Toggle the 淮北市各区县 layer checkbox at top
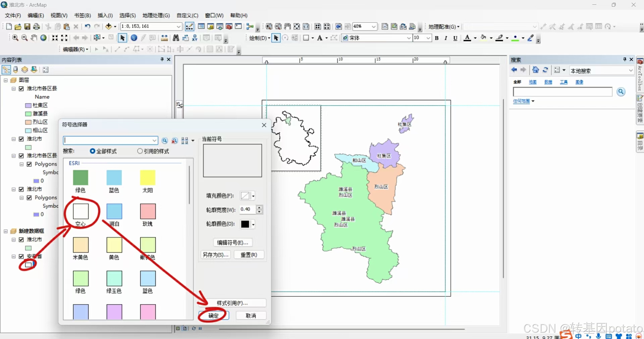 point(21,89)
